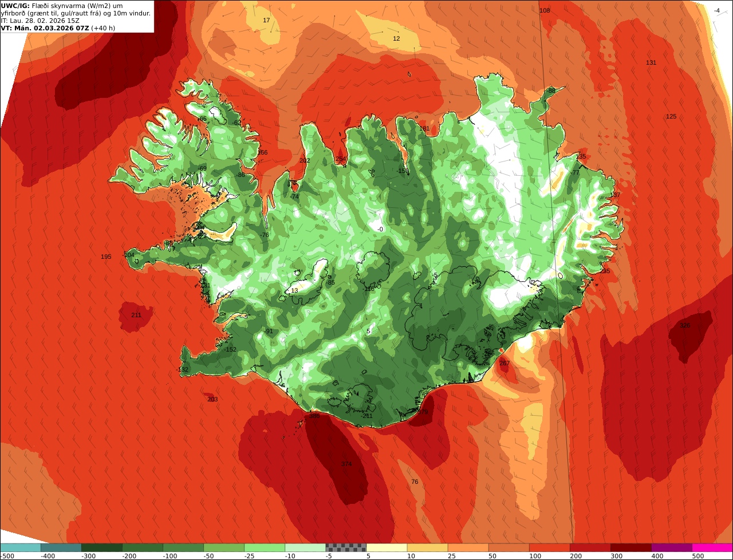
Task: Click the flux value '202' on the map
Action: (305, 160)
